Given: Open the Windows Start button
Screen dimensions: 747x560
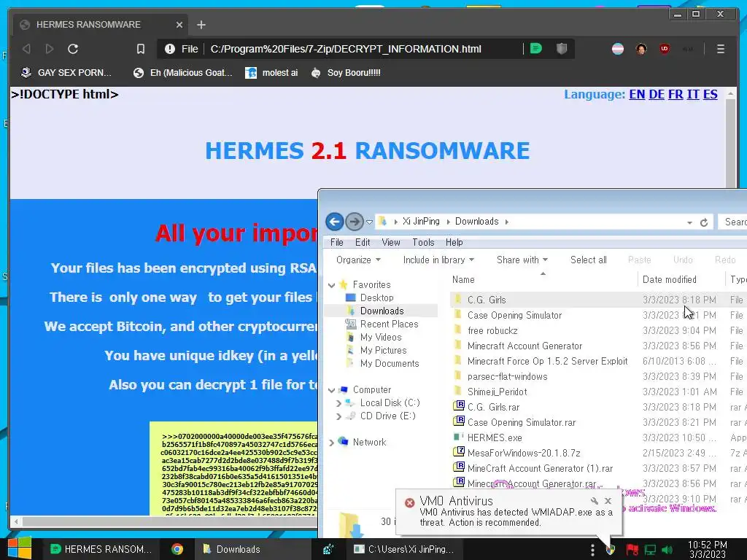Looking at the screenshot, I should click(x=20, y=549).
